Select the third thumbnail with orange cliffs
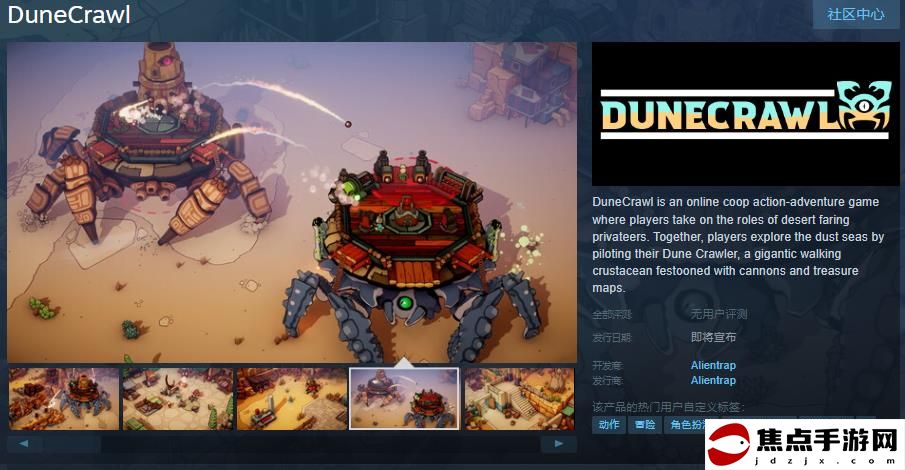The height and width of the screenshot is (470, 905). [x=291, y=399]
